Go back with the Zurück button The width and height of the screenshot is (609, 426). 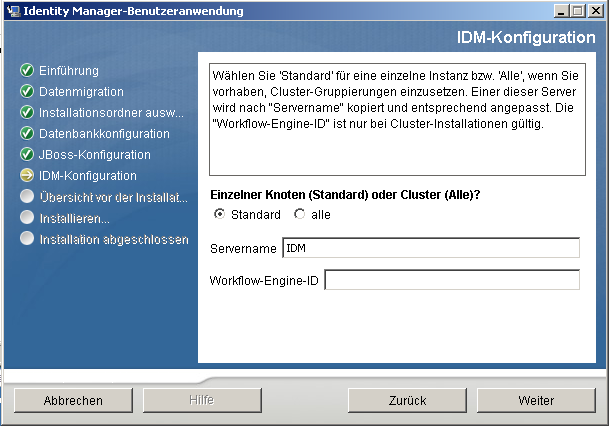407,400
